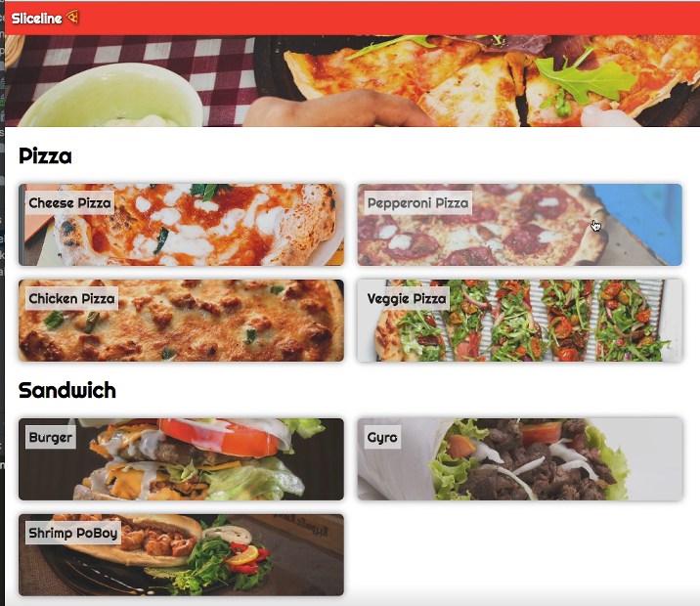Click the Sliceline brand title
The image size is (700, 606).
click(36, 19)
